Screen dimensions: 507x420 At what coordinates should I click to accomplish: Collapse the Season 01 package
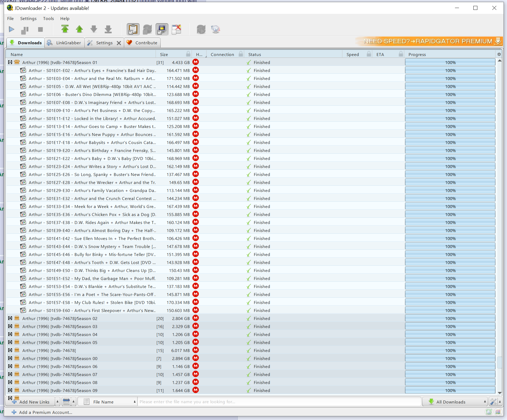[10, 62]
